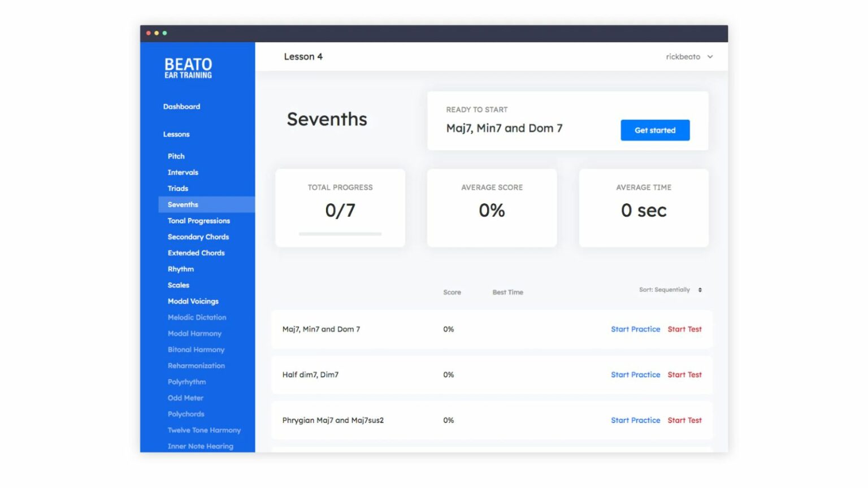Click the Total Progress bar
The width and height of the screenshot is (868, 488).
tap(340, 233)
